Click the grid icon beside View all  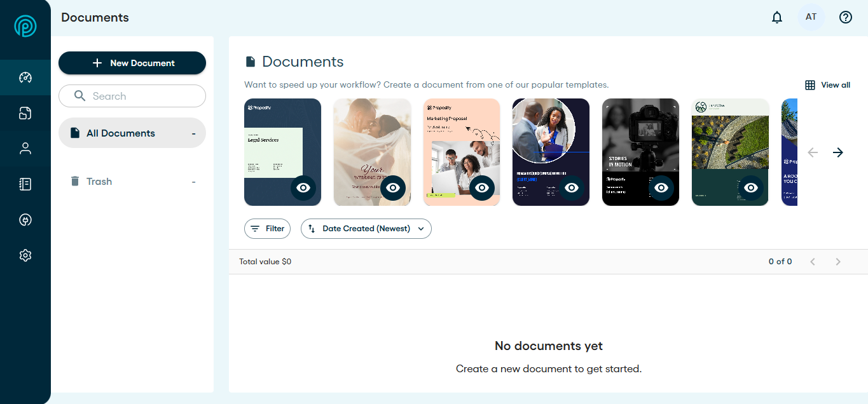coord(810,85)
